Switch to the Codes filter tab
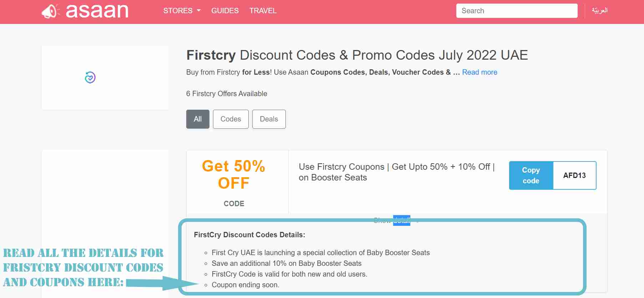 click(230, 119)
